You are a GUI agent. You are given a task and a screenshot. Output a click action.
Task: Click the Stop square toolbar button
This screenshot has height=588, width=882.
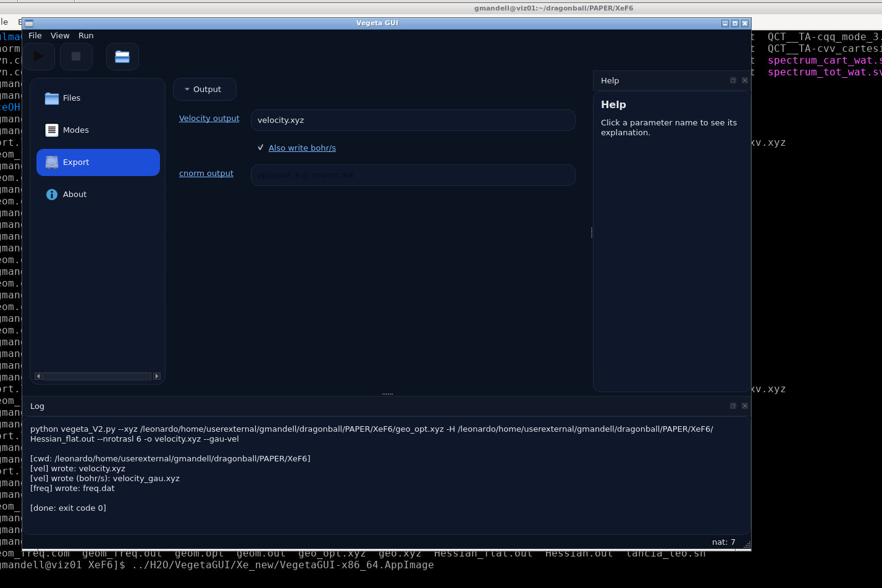[x=76, y=56]
